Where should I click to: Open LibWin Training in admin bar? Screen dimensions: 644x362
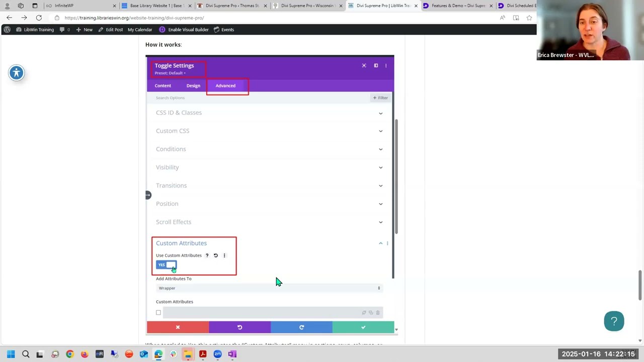click(35, 30)
